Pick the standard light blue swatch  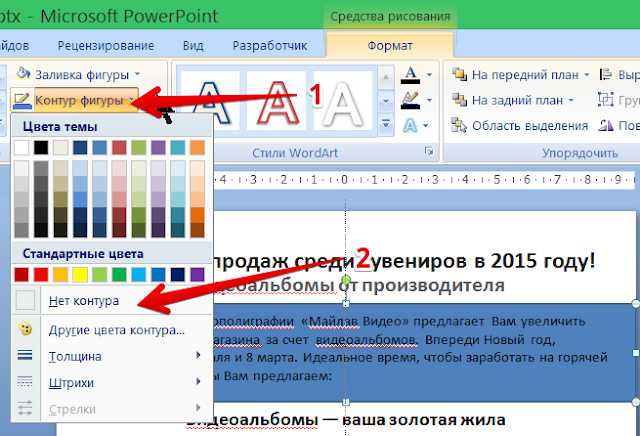pos(139,274)
